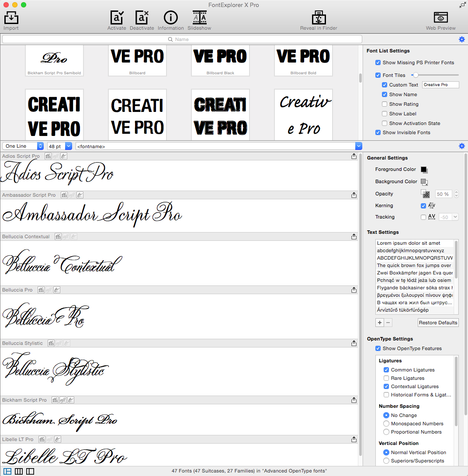Open the Information panel icon

170,17
